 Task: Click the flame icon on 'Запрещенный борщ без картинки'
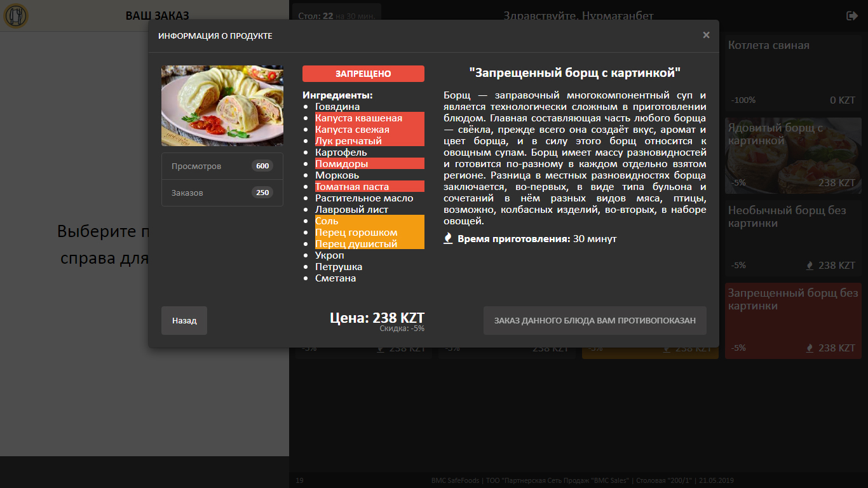808,348
